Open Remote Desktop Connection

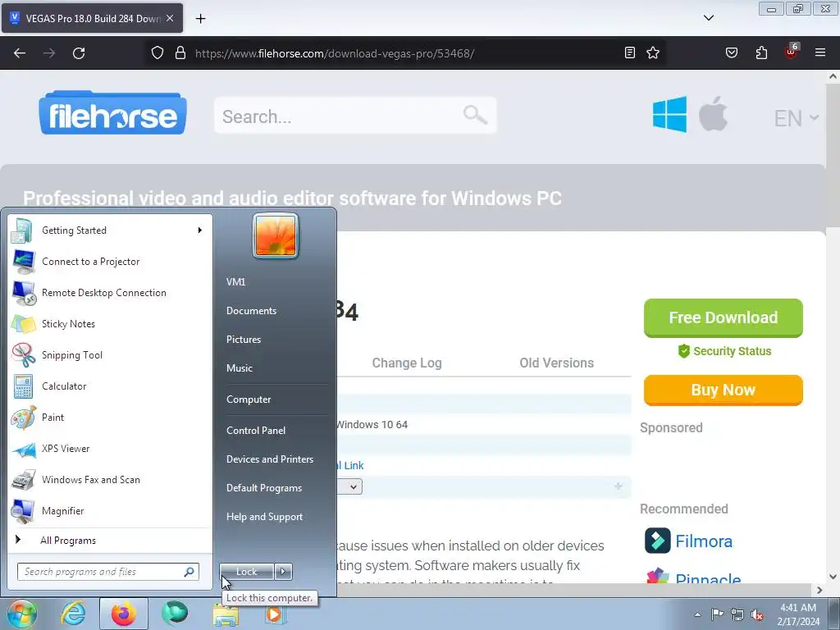click(109, 293)
